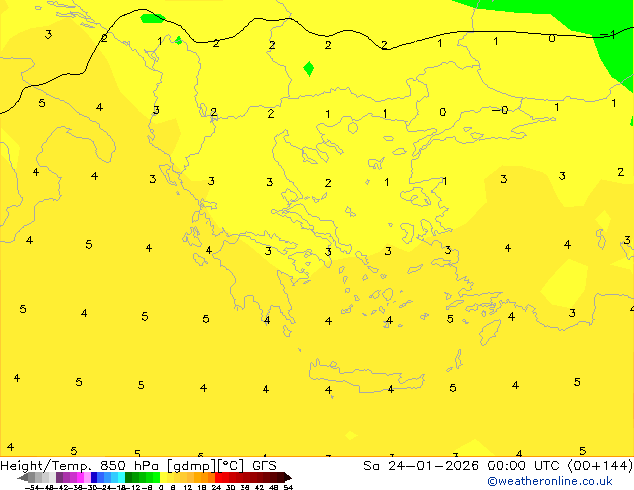Click the legend left end arrow
634x490 pixels.
[22, 478]
